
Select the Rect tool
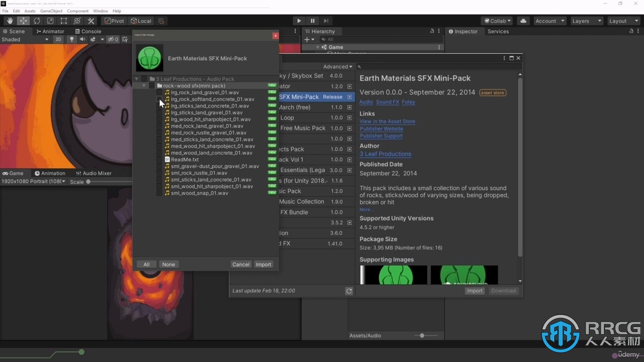[x=63, y=21]
